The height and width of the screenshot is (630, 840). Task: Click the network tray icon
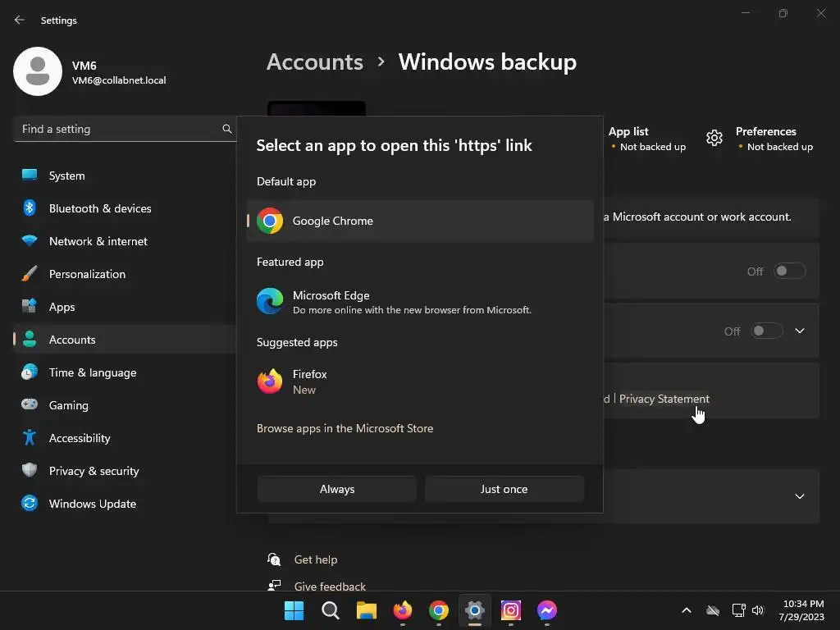point(739,610)
